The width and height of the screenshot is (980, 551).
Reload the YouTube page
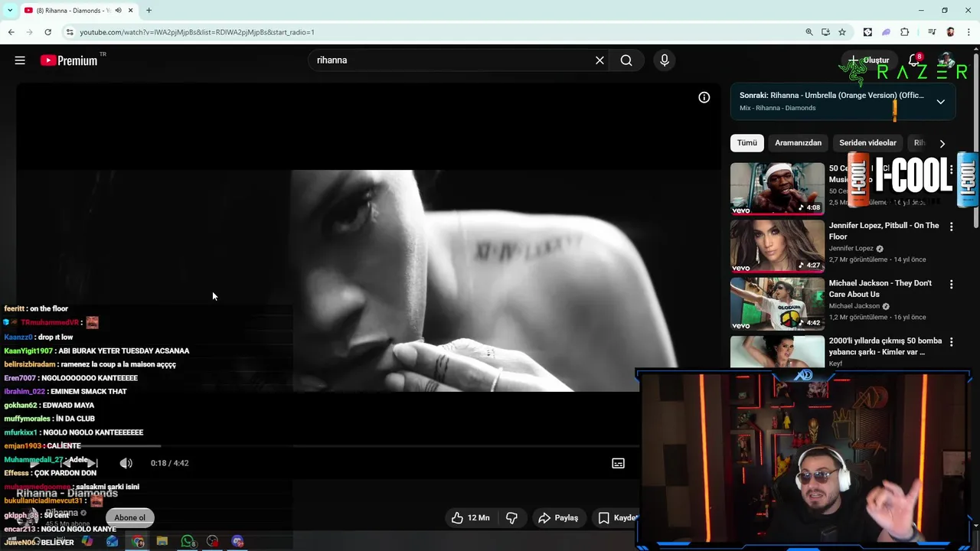(47, 32)
